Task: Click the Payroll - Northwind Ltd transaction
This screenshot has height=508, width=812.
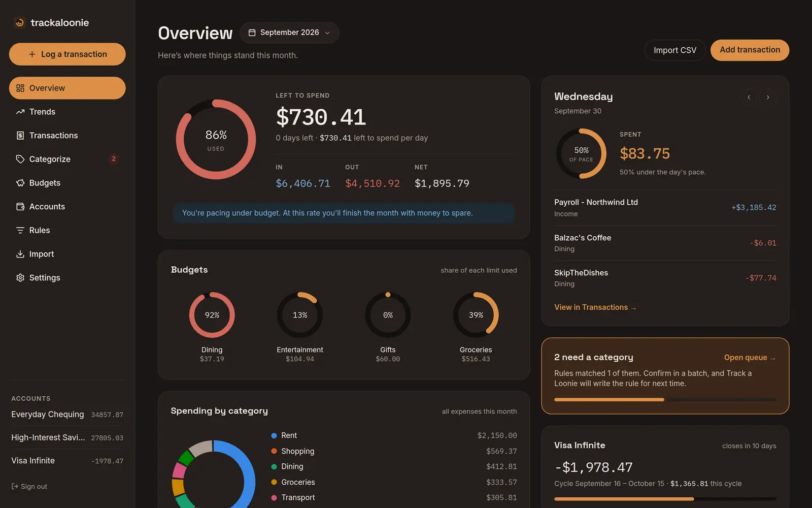Action: pos(665,208)
